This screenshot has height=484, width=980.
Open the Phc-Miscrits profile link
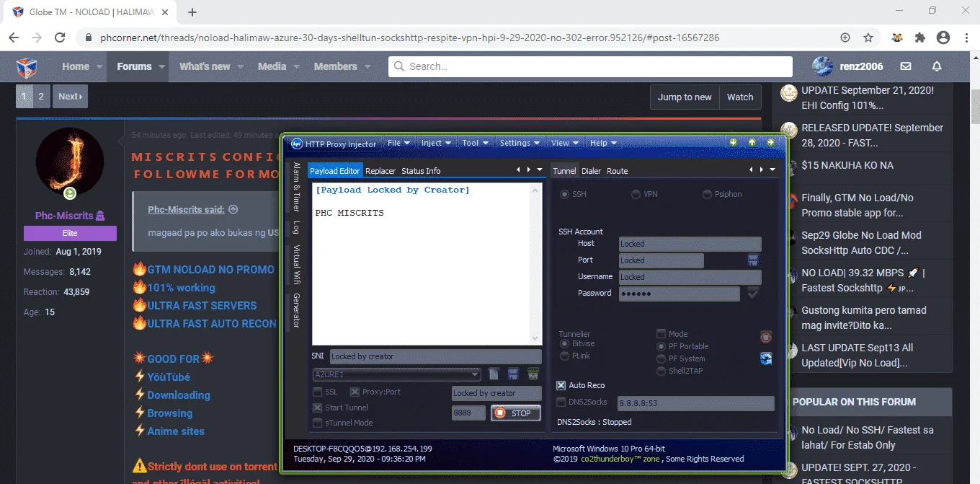point(65,216)
